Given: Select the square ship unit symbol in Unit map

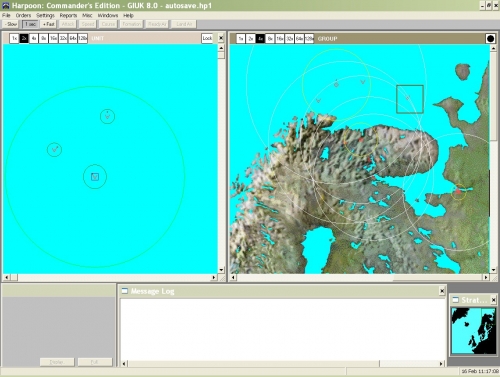Looking at the screenshot, I should [95, 177].
